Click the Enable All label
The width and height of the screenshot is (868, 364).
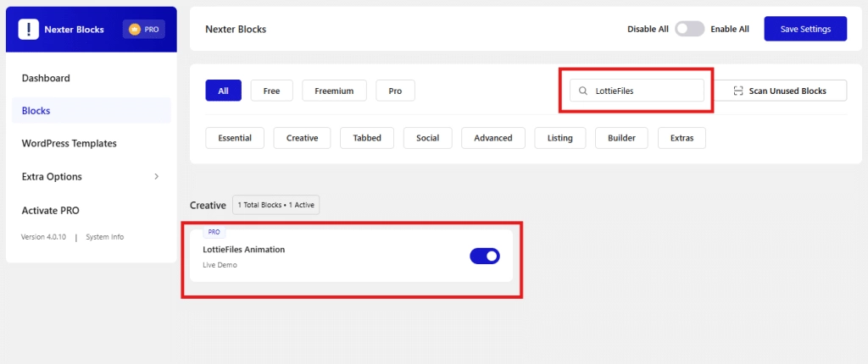click(x=730, y=30)
